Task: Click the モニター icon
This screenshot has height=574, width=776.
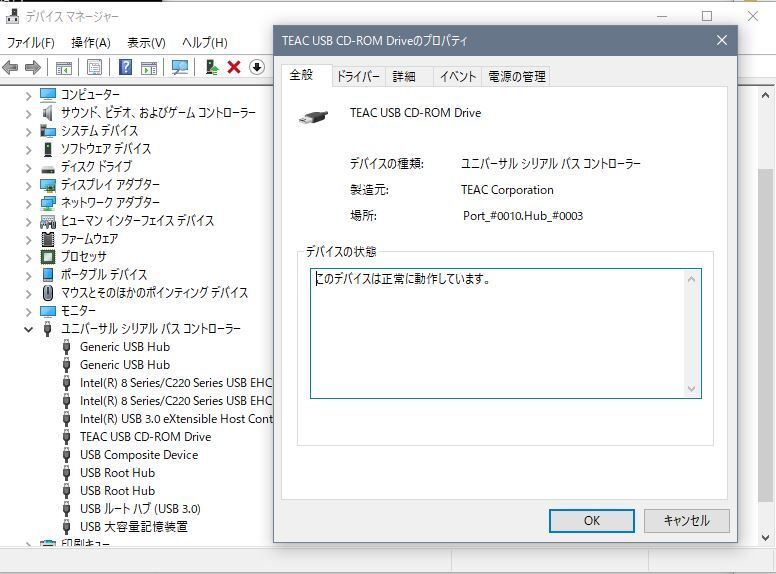Action: (48, 311)
